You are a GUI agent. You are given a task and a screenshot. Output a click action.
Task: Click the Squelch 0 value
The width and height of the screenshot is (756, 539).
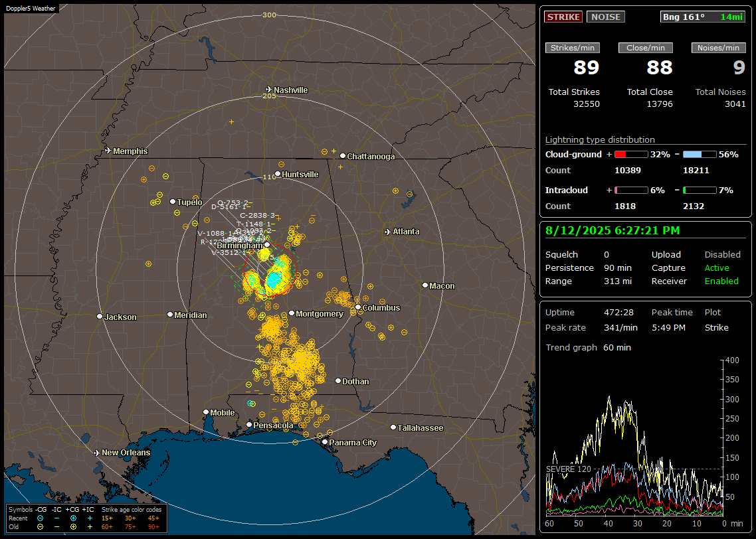(607, 255)
